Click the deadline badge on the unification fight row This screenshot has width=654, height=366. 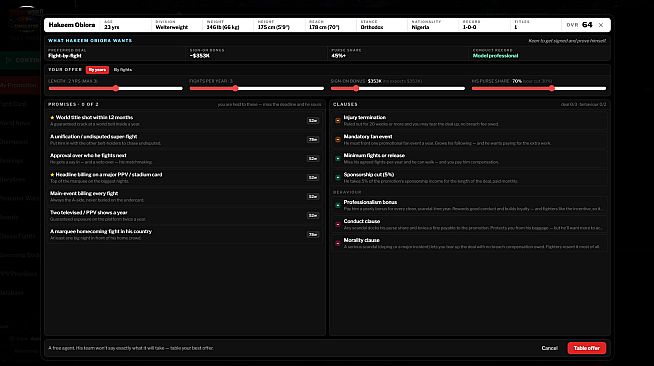313,140
